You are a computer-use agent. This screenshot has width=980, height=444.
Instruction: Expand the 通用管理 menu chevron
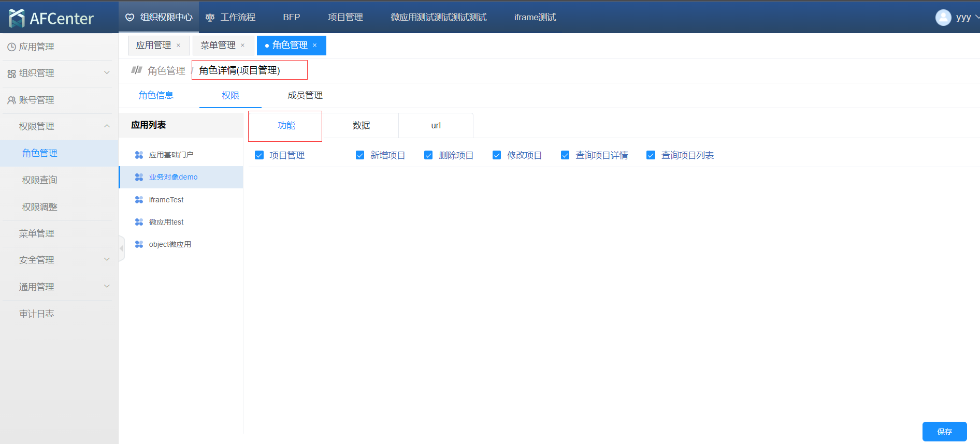(107, 286)
